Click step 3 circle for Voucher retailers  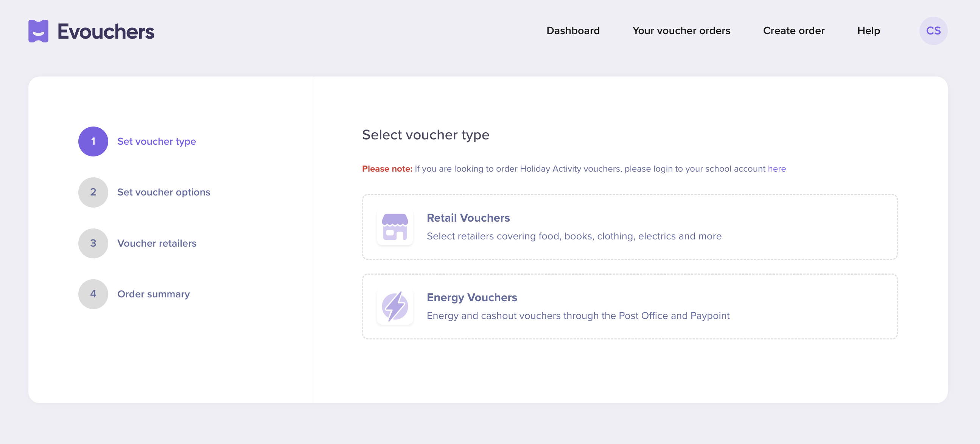(93, 243)
